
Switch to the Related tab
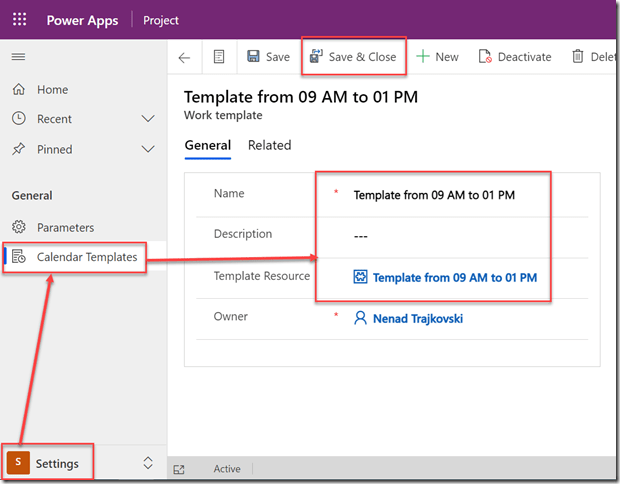point(269,145)
